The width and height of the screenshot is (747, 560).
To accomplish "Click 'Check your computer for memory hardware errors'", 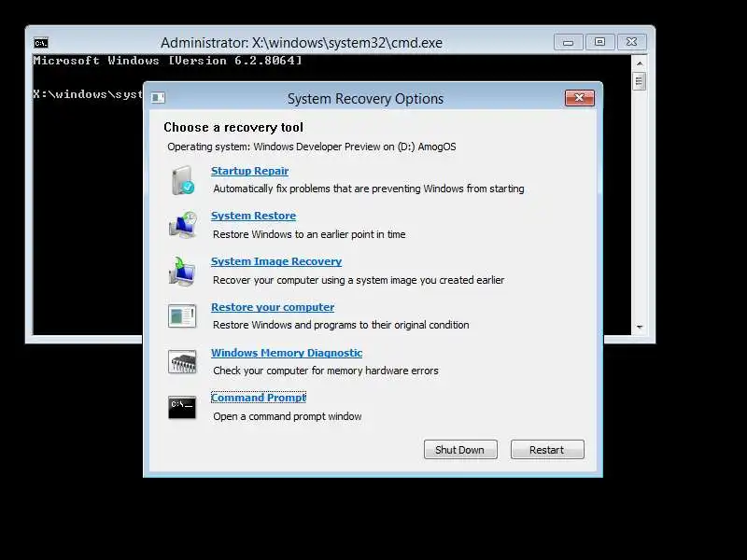I will click(326, 371).
